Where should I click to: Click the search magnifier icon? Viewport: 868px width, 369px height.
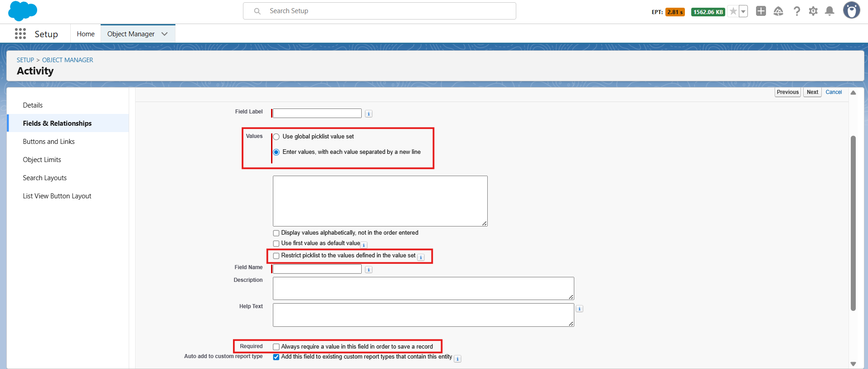257,11
